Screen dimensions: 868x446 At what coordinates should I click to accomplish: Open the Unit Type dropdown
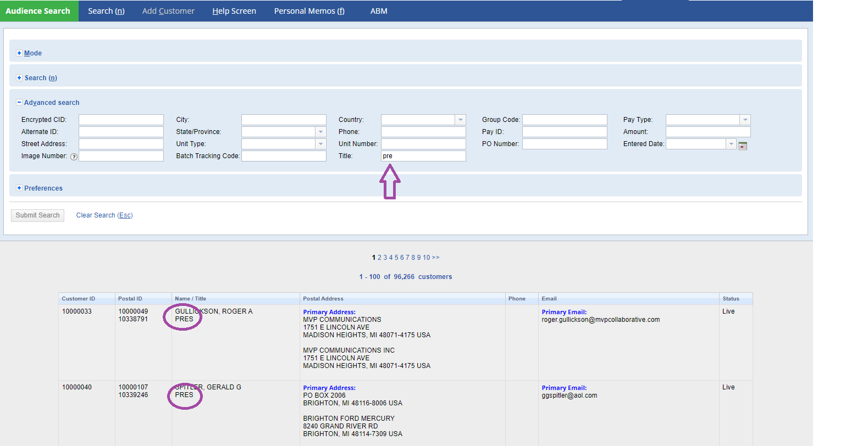pos(320,144)
